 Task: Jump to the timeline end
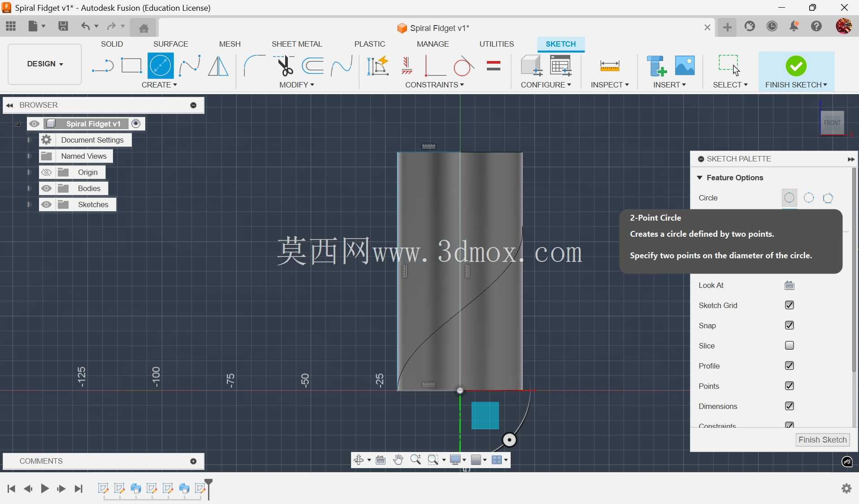click(79, 488)
